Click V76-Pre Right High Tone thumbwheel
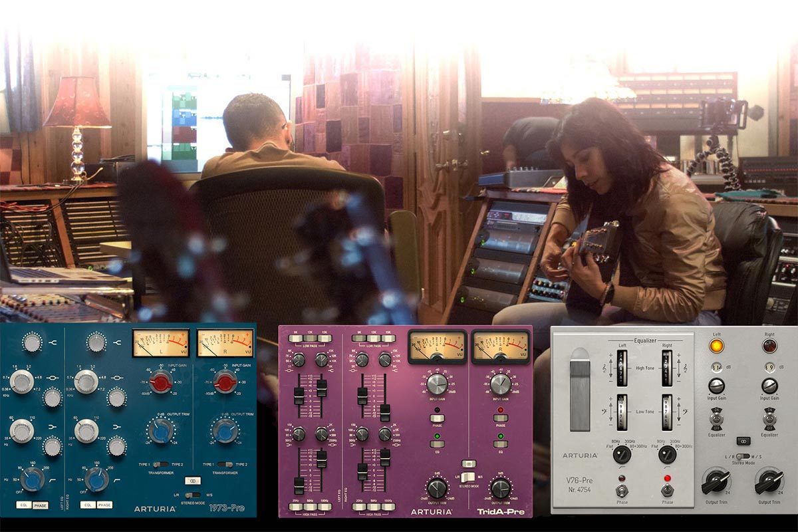This screenshot has height=532, width=798. 667,368
